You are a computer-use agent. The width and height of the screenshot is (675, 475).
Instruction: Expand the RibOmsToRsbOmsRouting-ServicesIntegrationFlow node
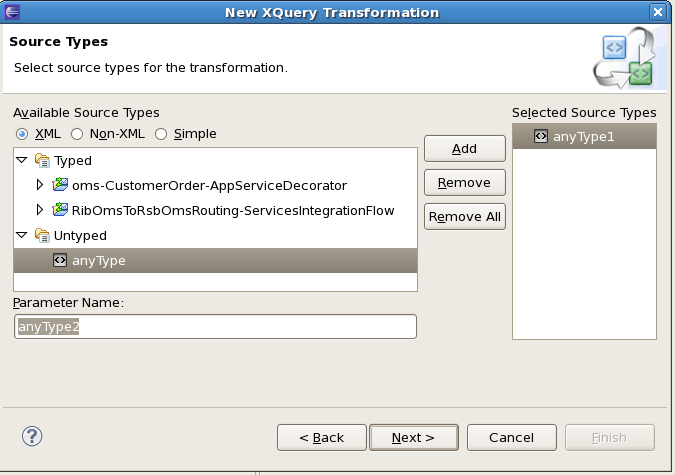(40, 210)
